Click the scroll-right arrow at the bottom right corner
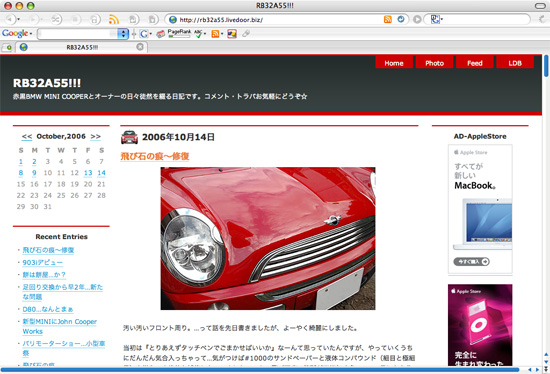Image resolution: width=550 pixels, height=374 pixels. pos(537,370)
